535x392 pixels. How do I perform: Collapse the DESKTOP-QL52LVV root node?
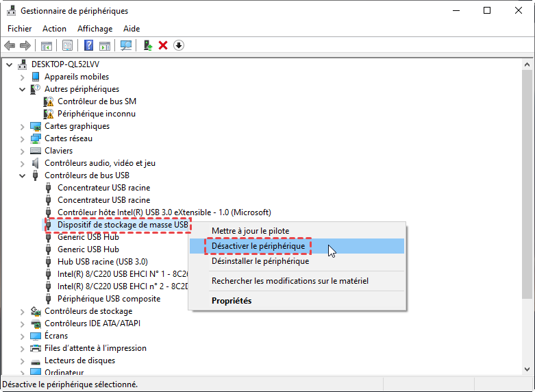pos(9,64)
